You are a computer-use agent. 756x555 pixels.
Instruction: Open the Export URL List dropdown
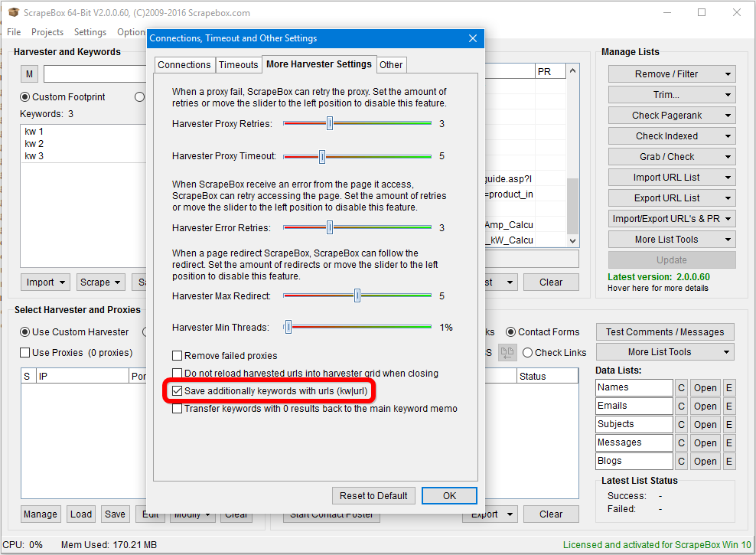point(672,198)
